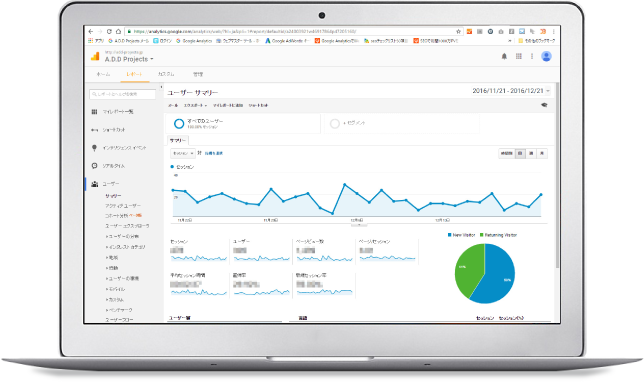The height and width of the screenshot is (382, 644).
Task: Open マイレポート一覧 in the sidebar
Action: 117,112
